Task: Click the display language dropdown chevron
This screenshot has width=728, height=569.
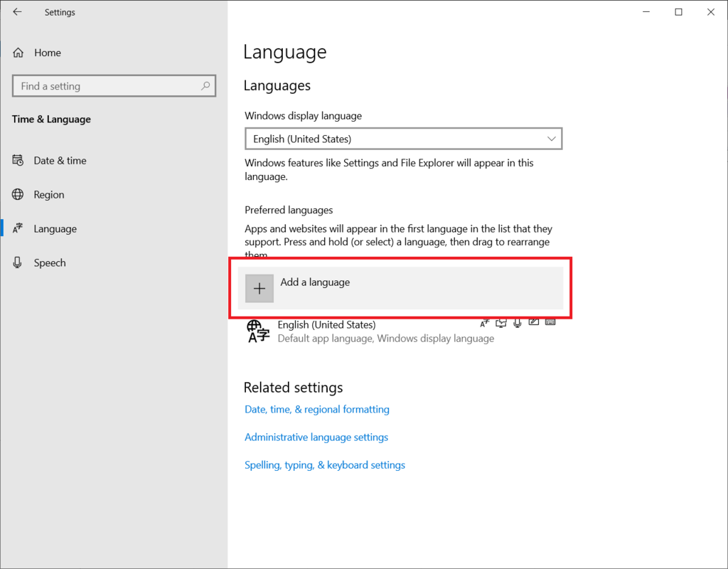Action: point(551,139)
